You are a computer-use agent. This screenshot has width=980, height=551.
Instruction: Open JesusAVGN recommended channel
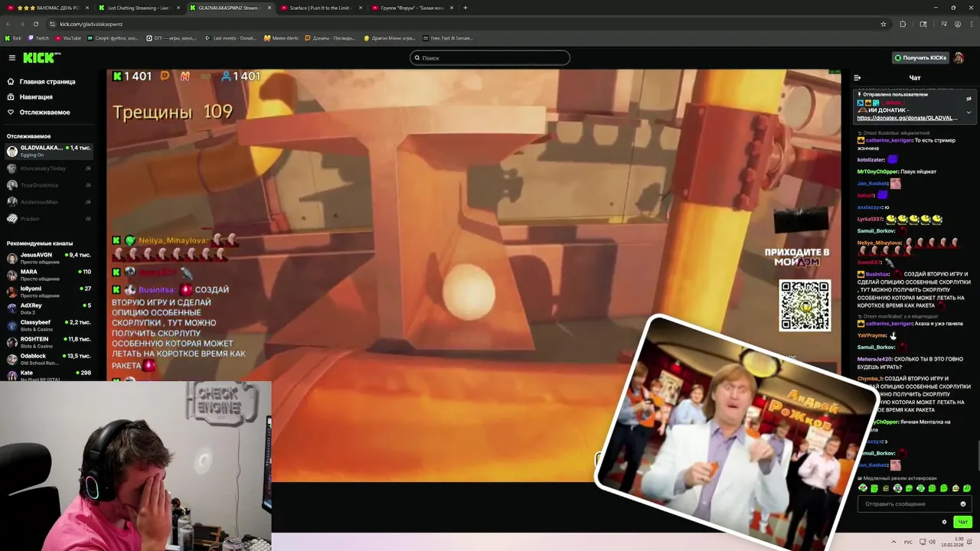point(47,258)
